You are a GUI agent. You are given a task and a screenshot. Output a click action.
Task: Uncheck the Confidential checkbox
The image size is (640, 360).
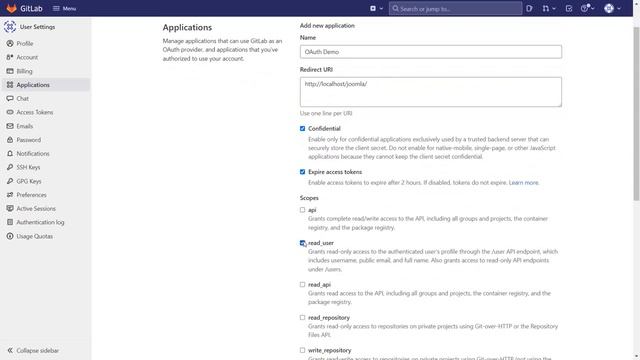302,129
